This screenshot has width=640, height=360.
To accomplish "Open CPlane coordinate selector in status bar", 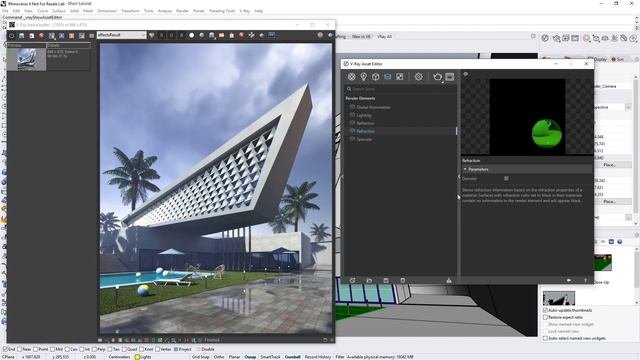I will pyautogui.click(x=9, y=357).
